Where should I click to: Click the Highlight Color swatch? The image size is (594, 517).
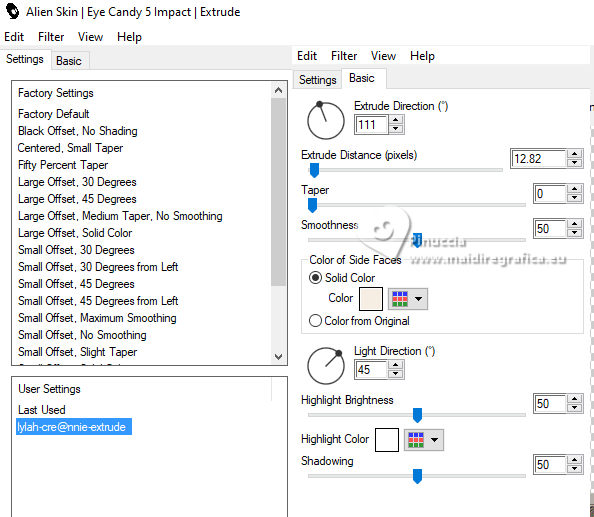387,440
